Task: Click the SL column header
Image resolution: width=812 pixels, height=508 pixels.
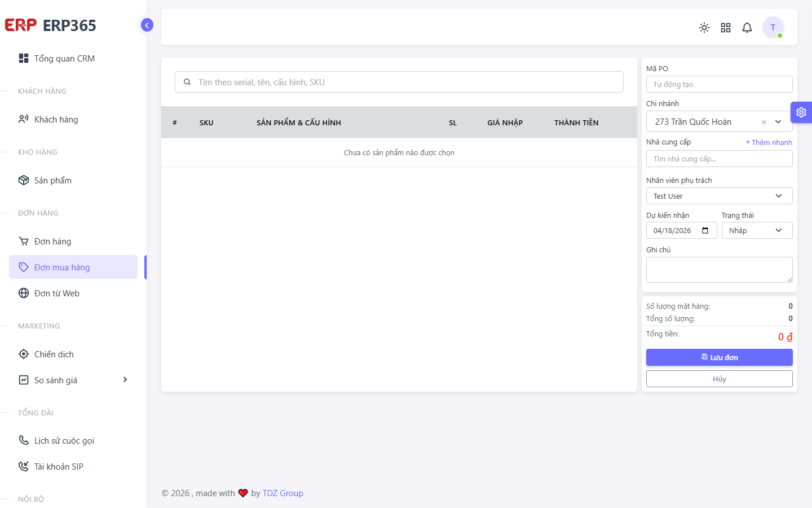Action: click(x=453, y=122)
